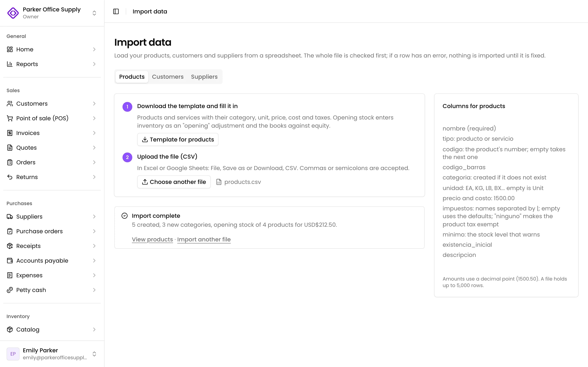Follow the View products link
Screen dimensions: 588x367
tap(152, 239)
